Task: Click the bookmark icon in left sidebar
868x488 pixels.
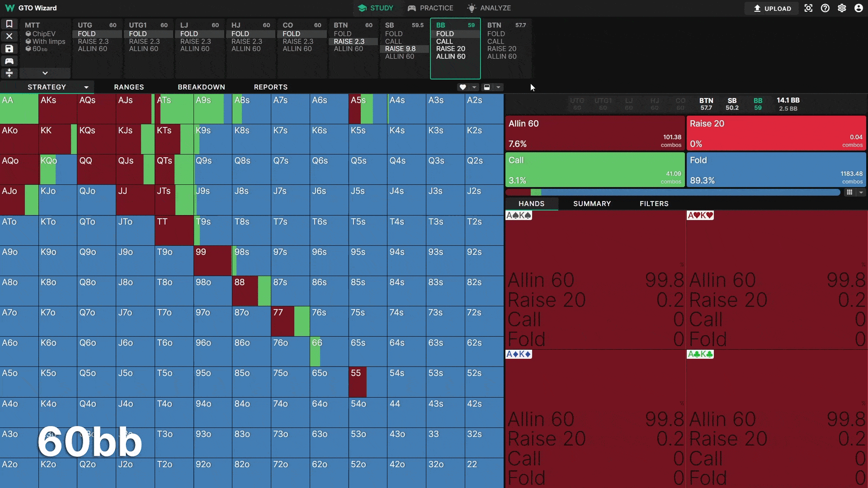Action: pos(9,24)
